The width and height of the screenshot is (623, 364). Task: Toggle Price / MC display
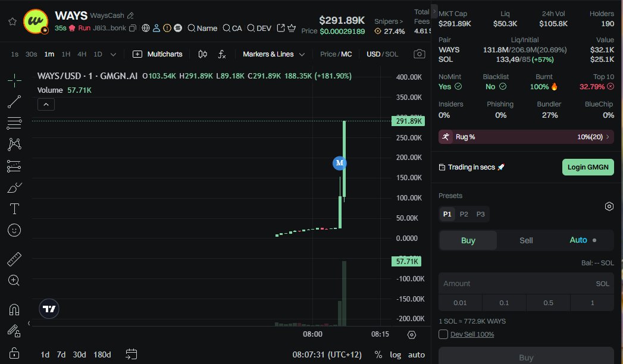click(336, 54)
